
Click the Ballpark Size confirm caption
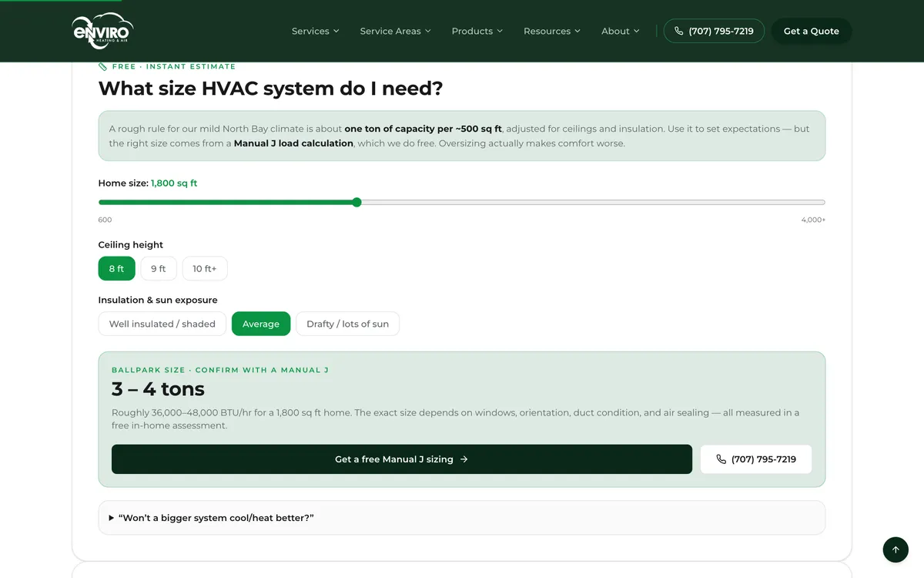point(220,370)
